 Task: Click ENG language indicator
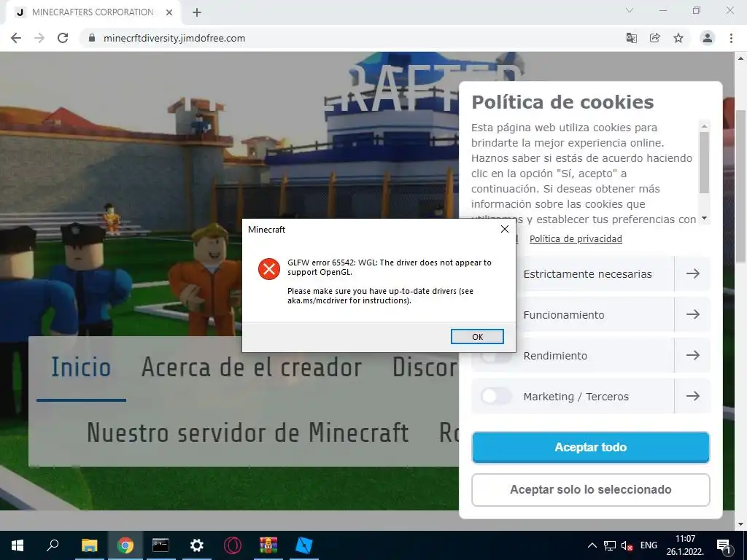(649, 545)
